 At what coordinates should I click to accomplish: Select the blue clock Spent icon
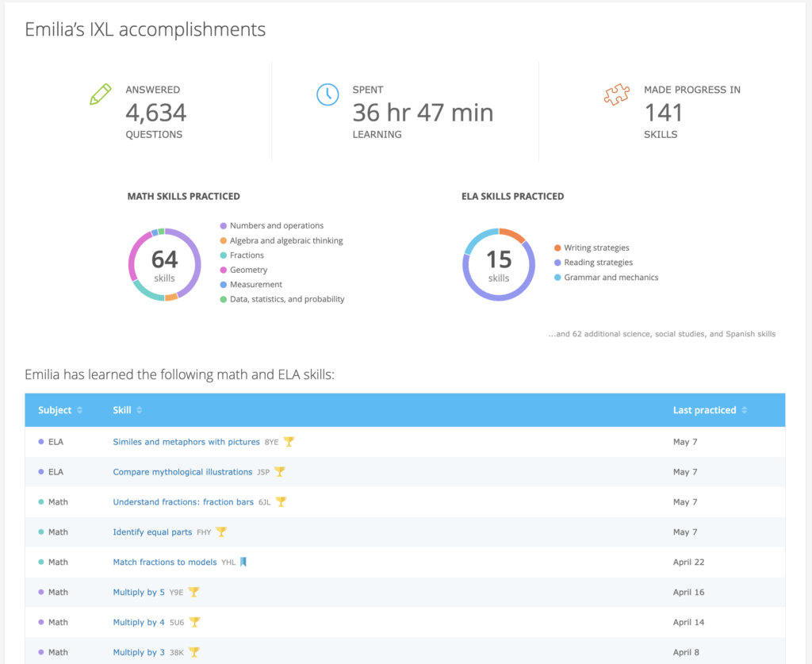327,94
